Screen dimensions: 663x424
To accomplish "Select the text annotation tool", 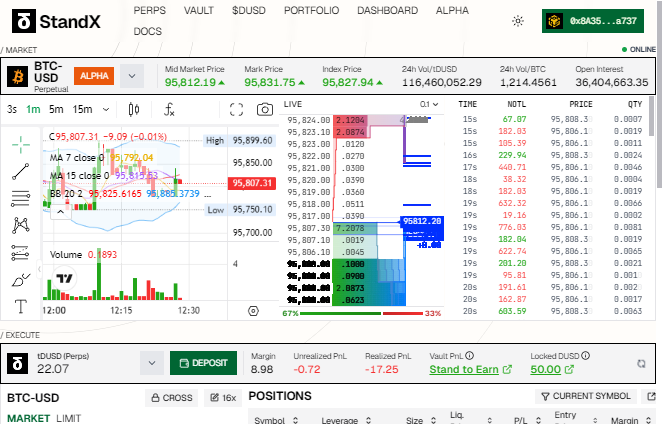I will [21, 306].
